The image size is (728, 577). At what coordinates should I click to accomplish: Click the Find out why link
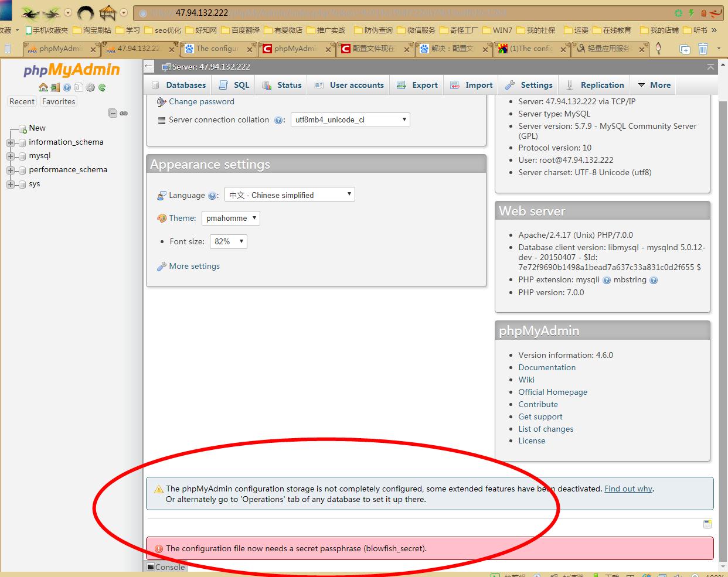click(x=628, y=489)
